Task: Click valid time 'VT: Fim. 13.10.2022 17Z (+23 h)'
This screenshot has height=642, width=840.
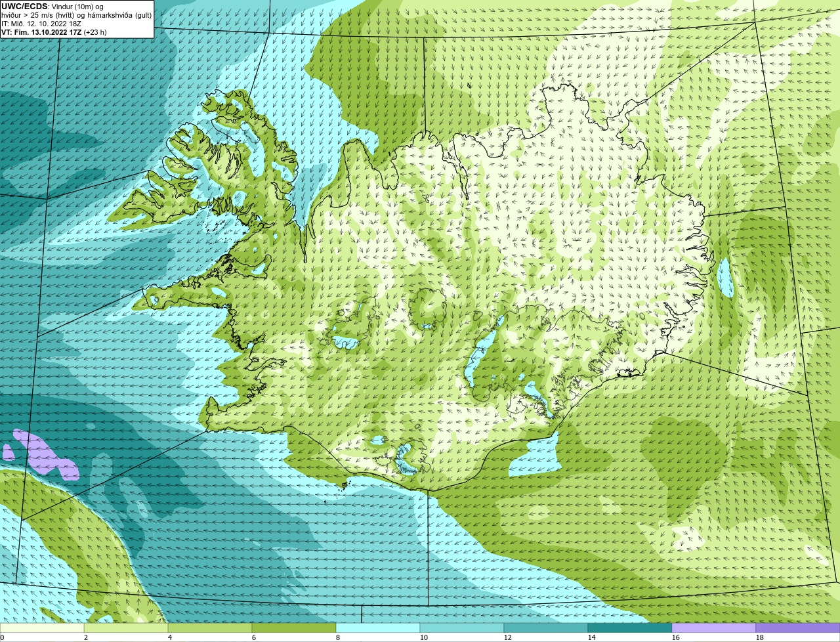Action: point(54,32)
